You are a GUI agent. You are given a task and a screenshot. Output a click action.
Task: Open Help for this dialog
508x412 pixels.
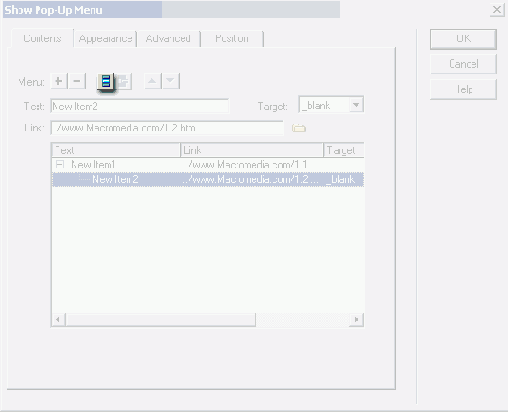click(x=463, y=89)
